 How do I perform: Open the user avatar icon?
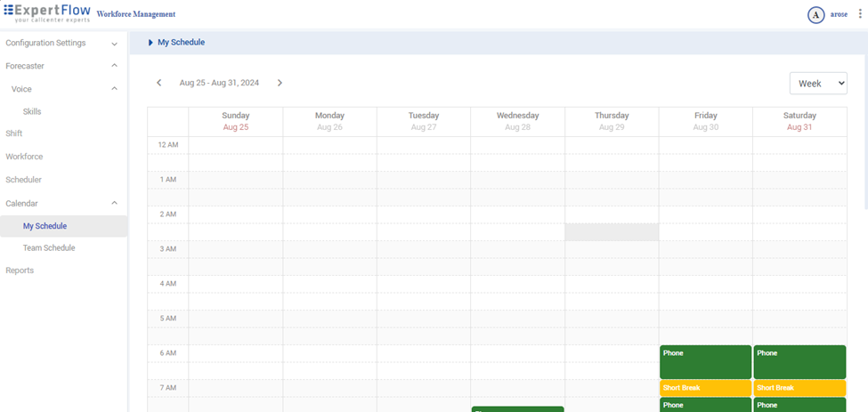(x=815, y=14)
